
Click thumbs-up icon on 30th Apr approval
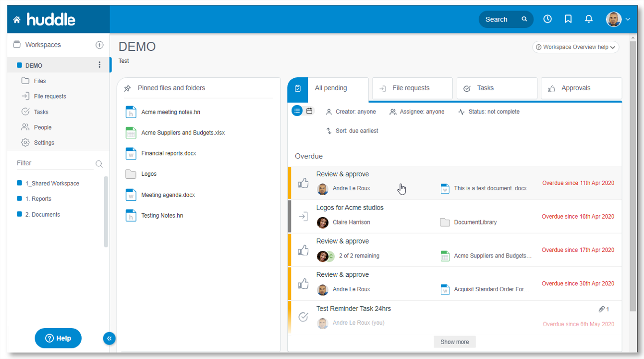pyautogui.click(x=303, y=283)
